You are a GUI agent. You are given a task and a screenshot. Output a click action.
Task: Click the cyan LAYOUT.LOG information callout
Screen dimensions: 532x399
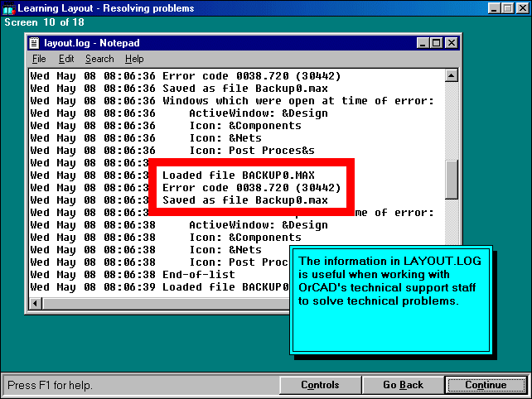(389, 298)
